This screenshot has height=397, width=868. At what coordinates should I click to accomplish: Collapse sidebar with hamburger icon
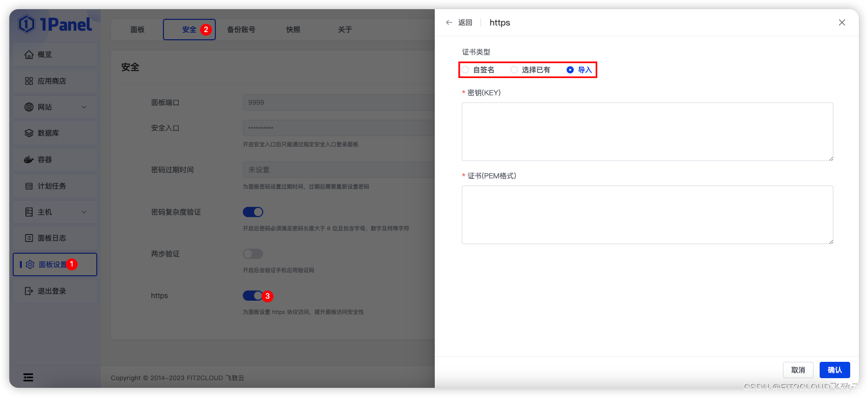click(29, 377)
